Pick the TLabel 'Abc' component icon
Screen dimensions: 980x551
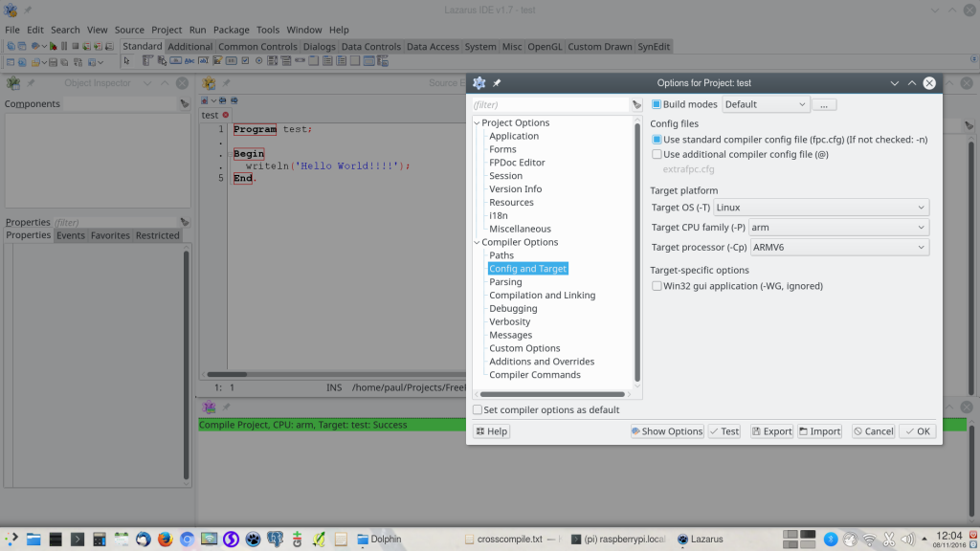[189, 61]
